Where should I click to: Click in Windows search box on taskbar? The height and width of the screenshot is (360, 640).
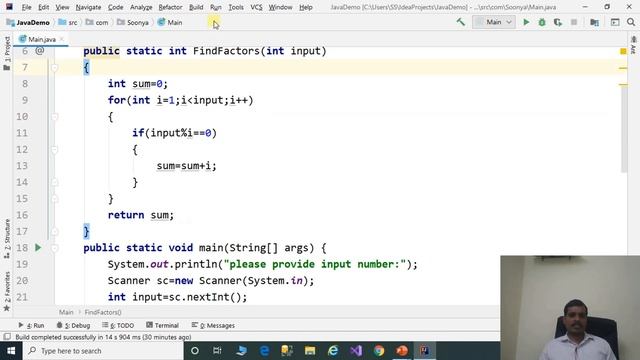(103, 351)
